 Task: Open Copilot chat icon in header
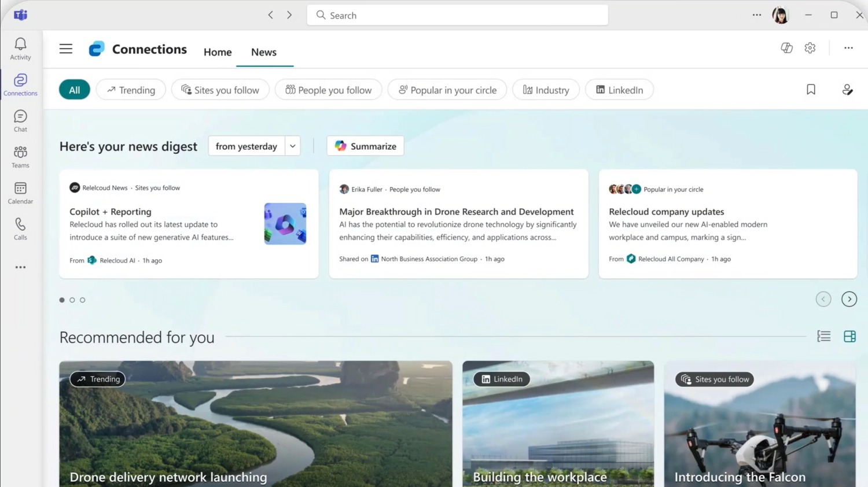786,48
